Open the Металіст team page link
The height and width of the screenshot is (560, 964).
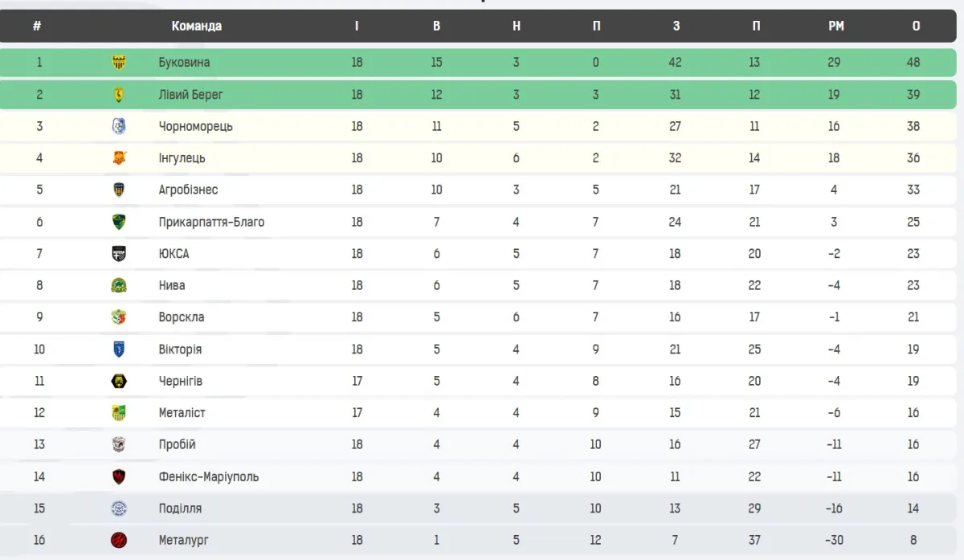tap(182, 413)
